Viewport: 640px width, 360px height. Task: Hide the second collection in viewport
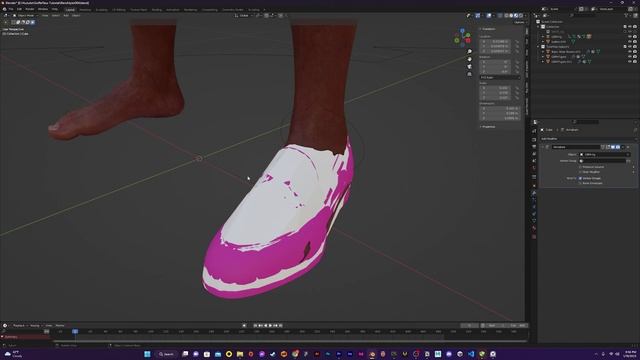tap(630, 47)
